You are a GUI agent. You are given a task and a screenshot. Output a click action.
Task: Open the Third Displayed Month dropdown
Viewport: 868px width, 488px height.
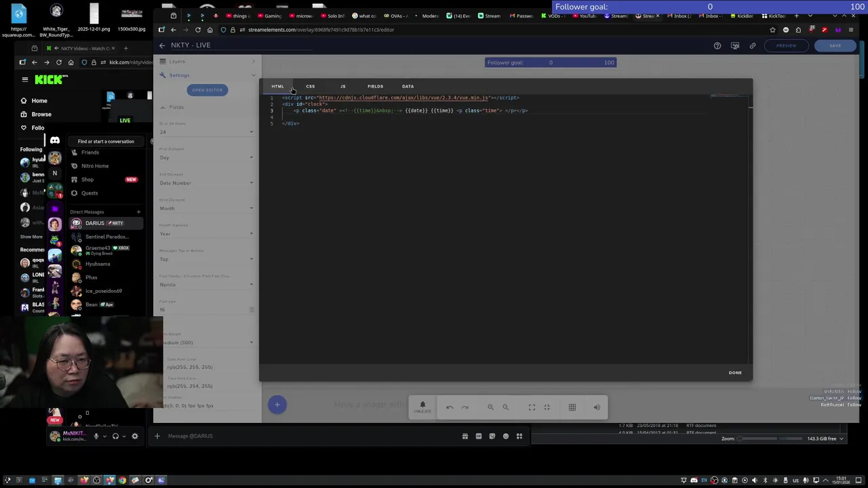207,208
